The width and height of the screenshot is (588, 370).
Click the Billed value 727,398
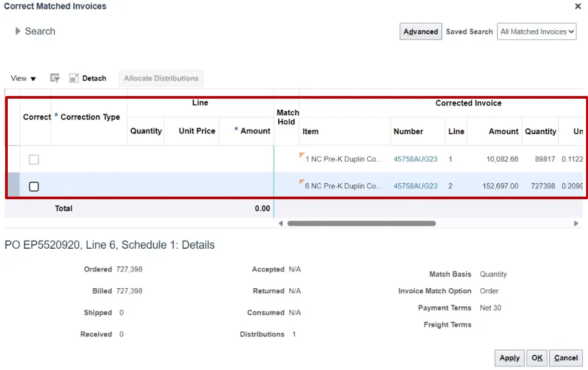click(x=129, y=291)
